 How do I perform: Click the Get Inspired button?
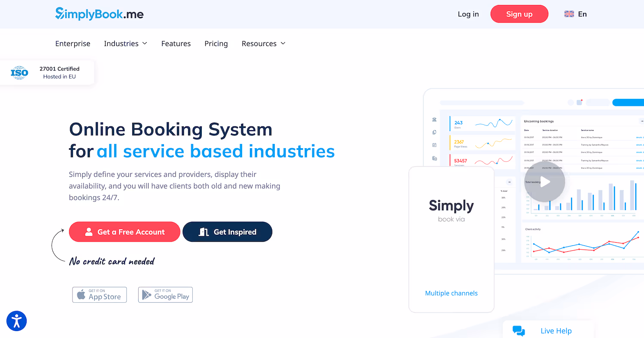227,231
